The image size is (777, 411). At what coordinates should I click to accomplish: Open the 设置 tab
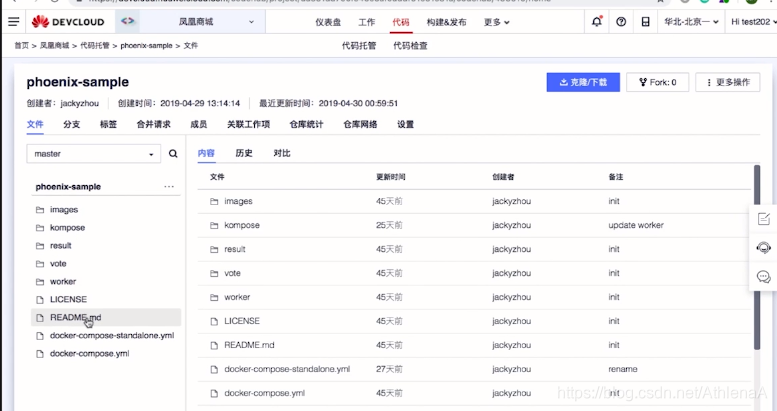(405, 124)
